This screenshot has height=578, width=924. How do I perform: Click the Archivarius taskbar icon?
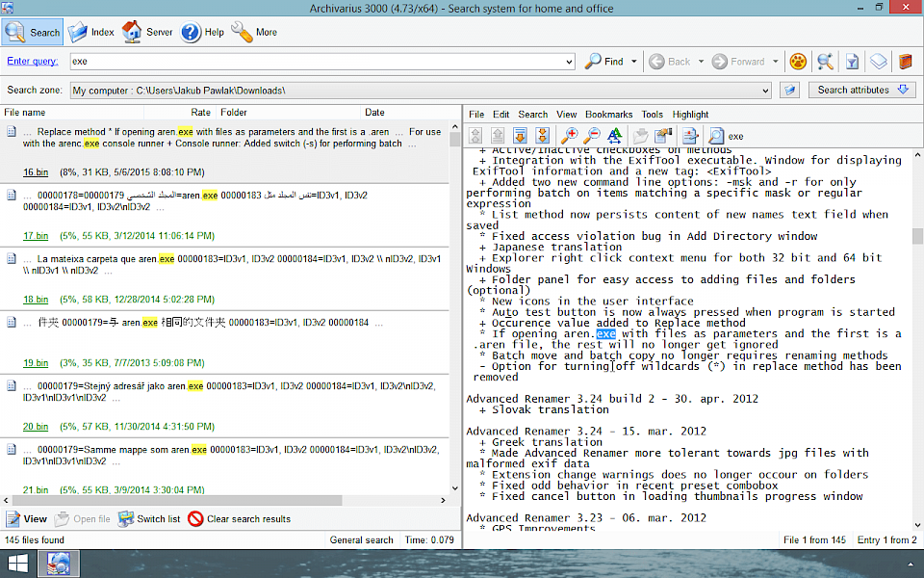59,564
